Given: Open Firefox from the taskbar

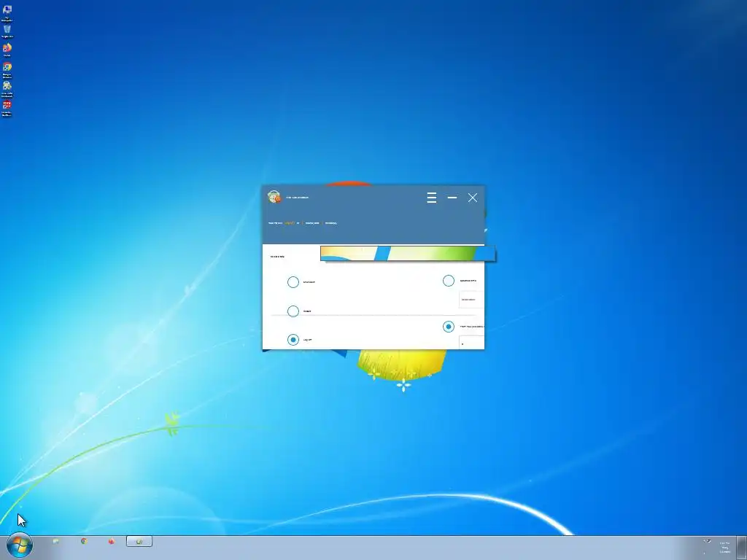Looking at the screenshot, I should (x=112, y=542).
